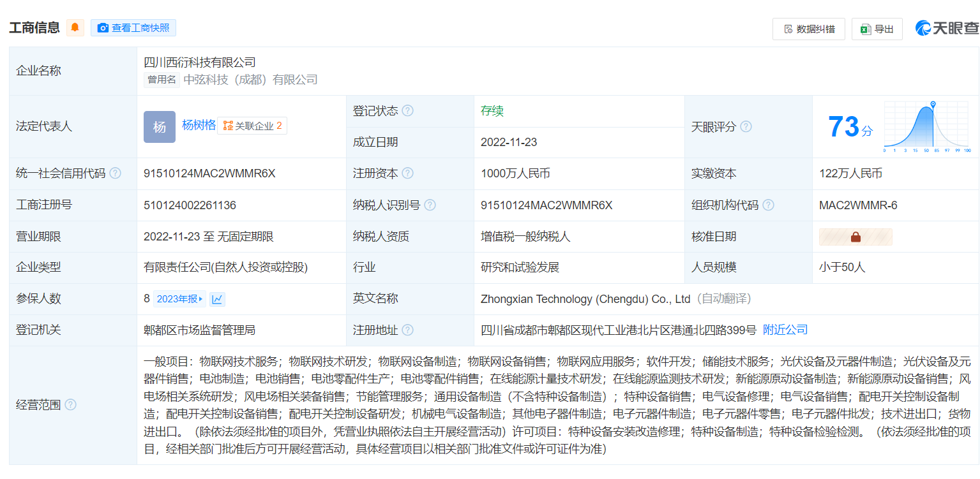Click the 杨 avatar thumbnail
The height and width of the screenshot is (479, 980).
pos(160,126)
